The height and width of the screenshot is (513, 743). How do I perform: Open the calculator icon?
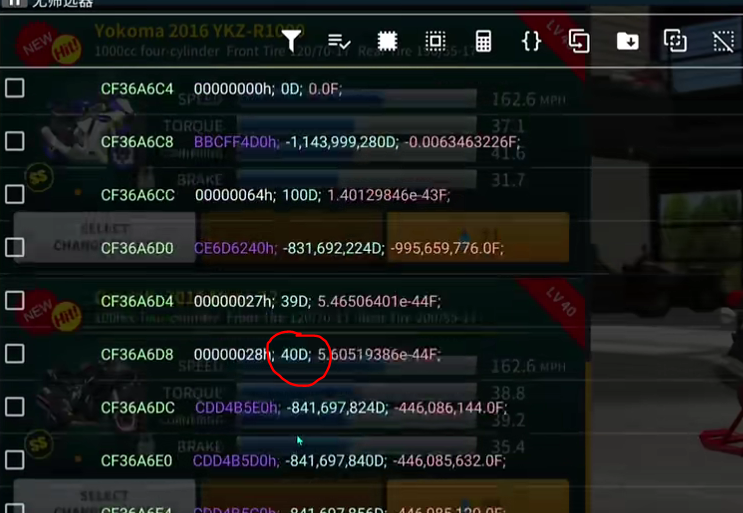(483, 41)
